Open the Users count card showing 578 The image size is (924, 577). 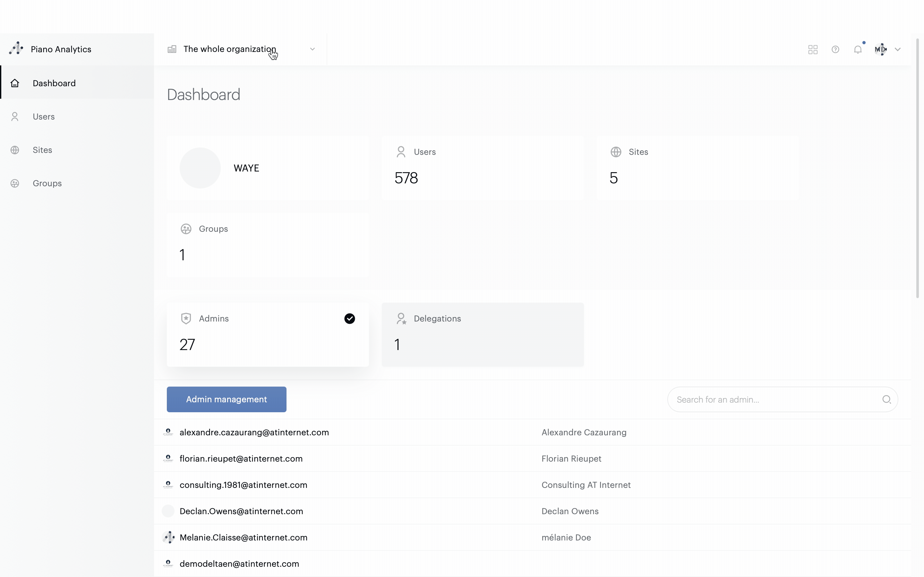pos(482,168)
